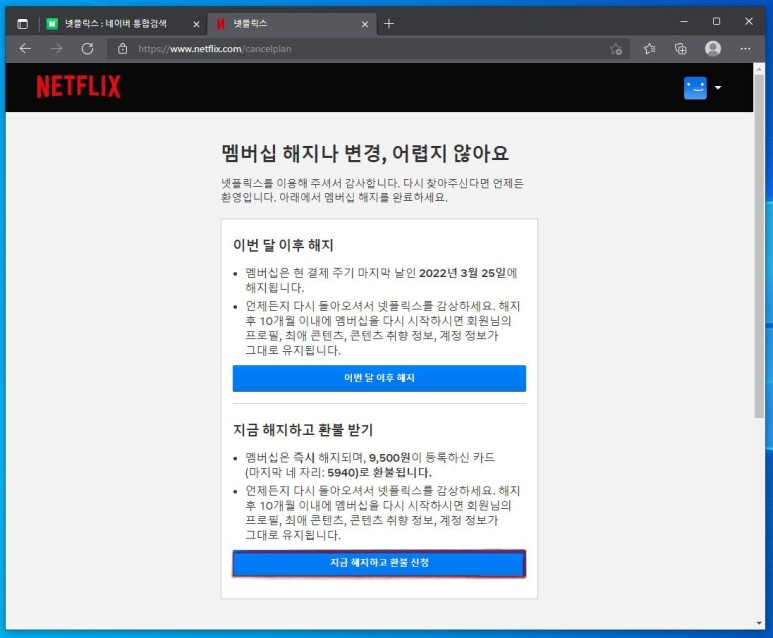773x638 pixels.
Task: Click heading 멤버십 해지나 변경, 어렵지 않아요
Action: click(x=364, y=153)
